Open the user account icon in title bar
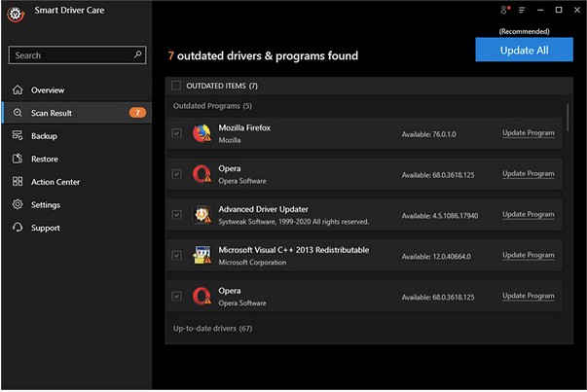The height and width of the screenshot is (392, 587). [505, 10]
